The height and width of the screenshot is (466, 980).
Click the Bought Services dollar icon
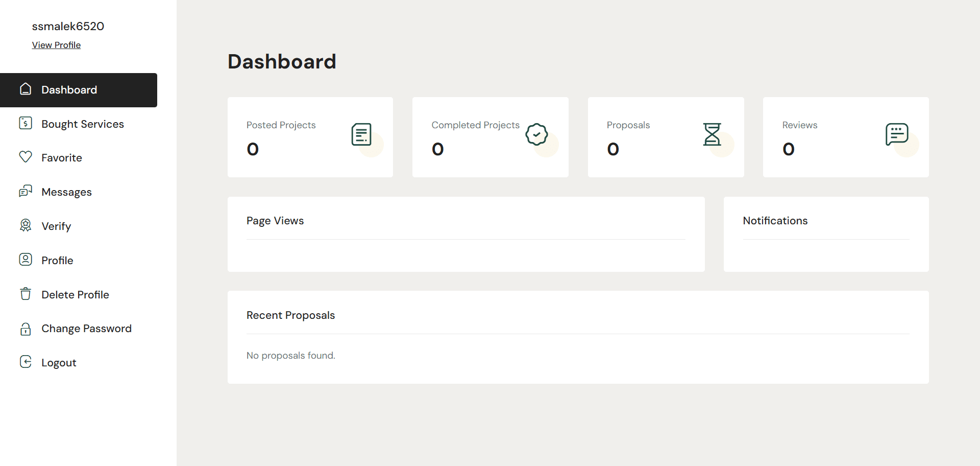tap(26, 123)
